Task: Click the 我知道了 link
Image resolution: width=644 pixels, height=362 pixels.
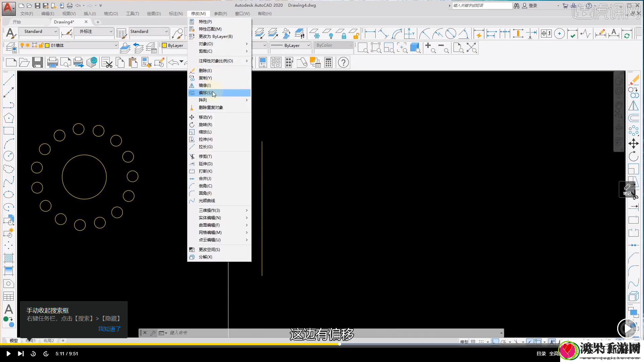Action: click(109, 329)
